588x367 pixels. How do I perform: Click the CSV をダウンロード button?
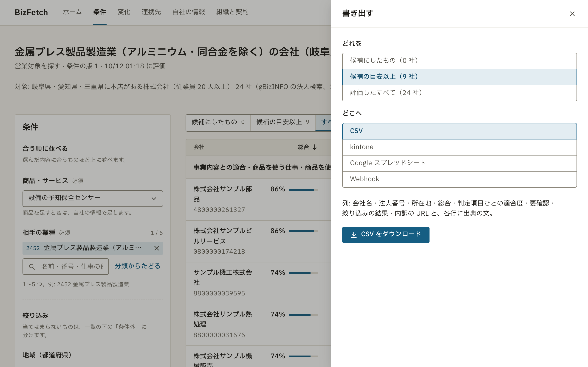pyautogui.click(x=386, y=235)
